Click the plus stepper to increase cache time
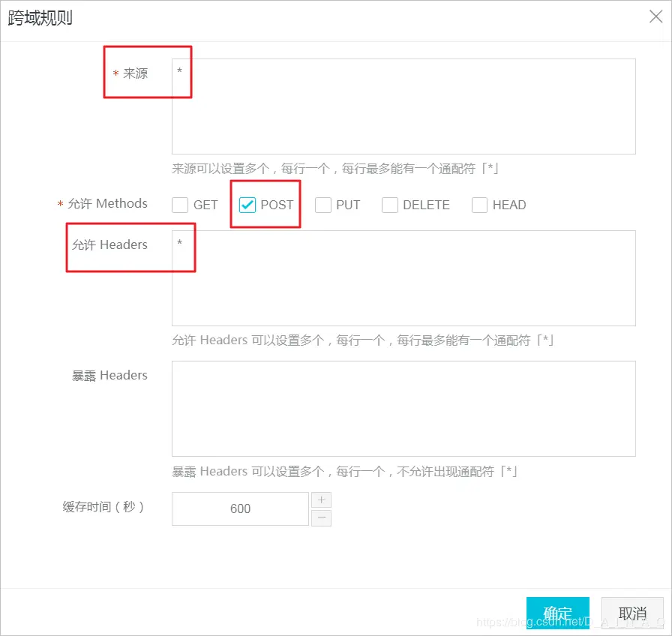This screenshot has height=636, width=672. tap(321, 499)
